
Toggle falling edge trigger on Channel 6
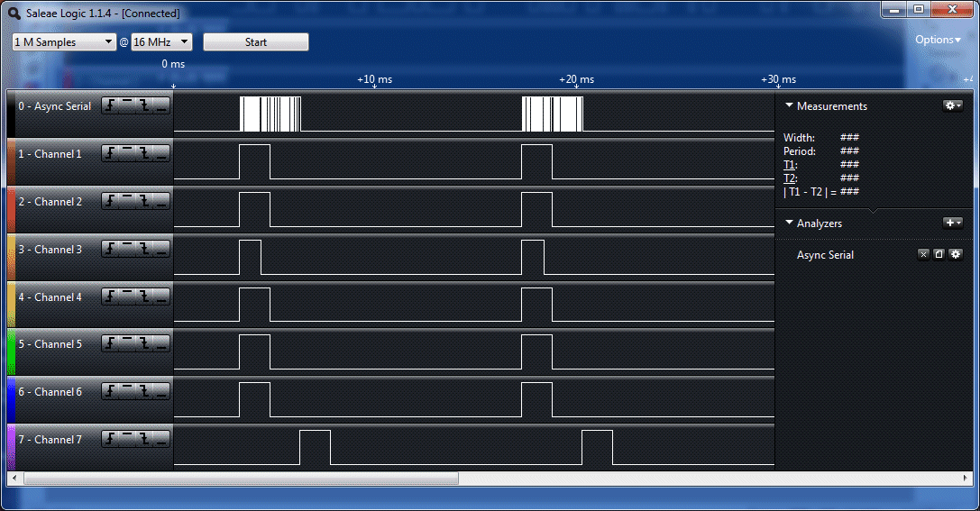coord(144,392)
